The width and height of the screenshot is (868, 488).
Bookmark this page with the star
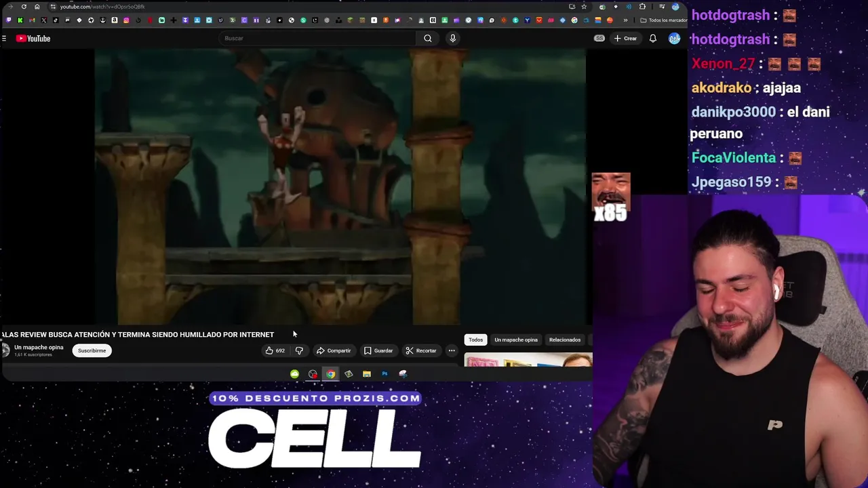coord(584,7)
